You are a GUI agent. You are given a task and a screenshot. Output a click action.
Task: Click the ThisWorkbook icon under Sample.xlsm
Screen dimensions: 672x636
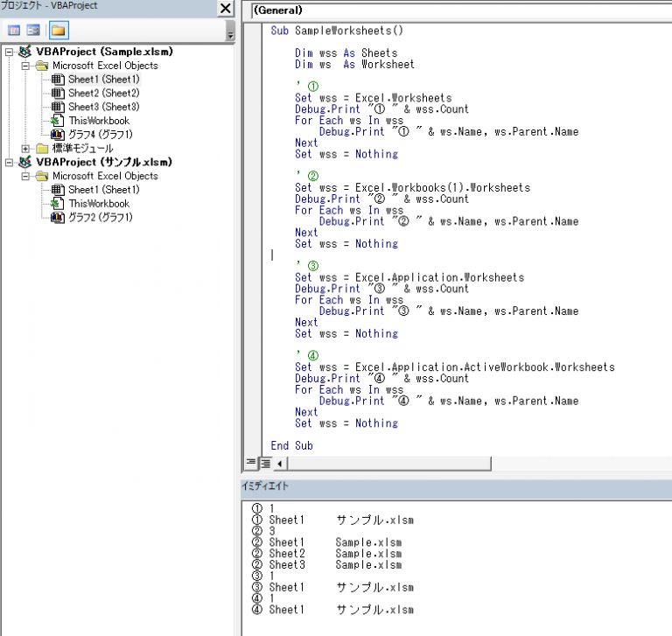pyautogui.click(x=58, y=121)
